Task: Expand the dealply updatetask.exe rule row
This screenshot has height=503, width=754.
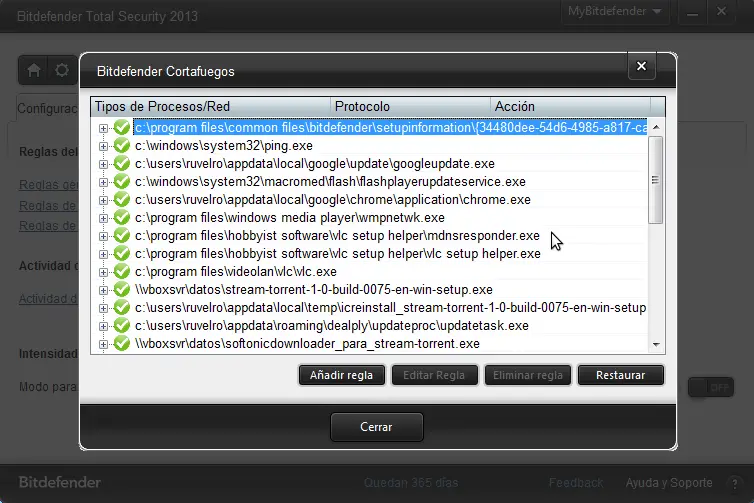Action: coord(103,327)
